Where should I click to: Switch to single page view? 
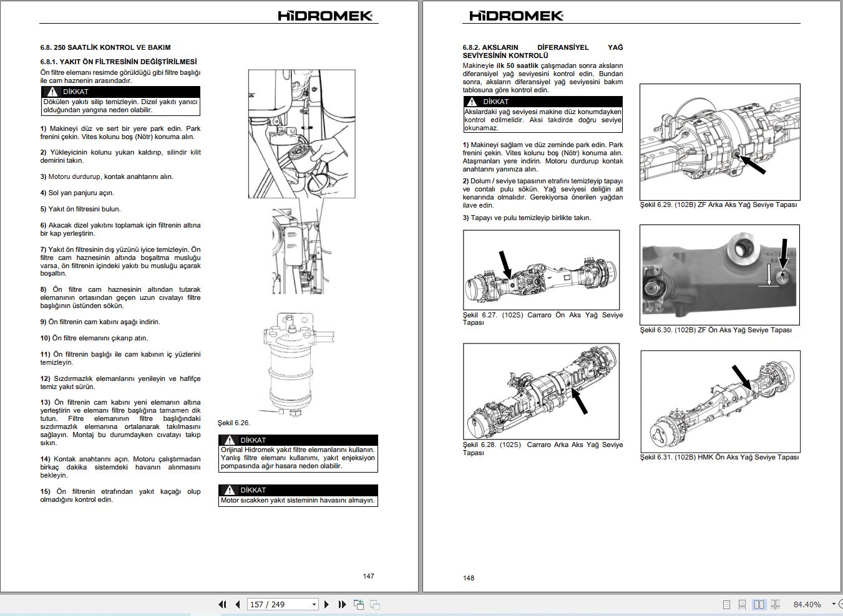pos(726,604)
